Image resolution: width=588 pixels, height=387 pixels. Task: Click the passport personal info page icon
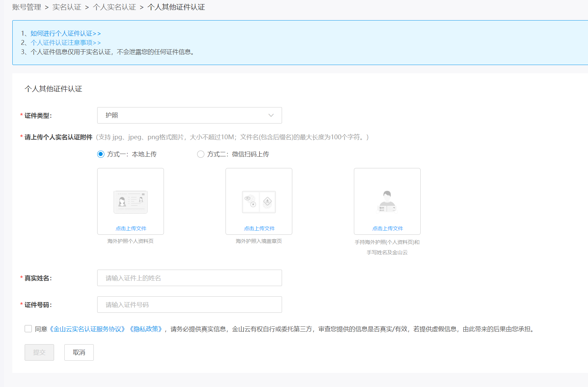point(130,202)
